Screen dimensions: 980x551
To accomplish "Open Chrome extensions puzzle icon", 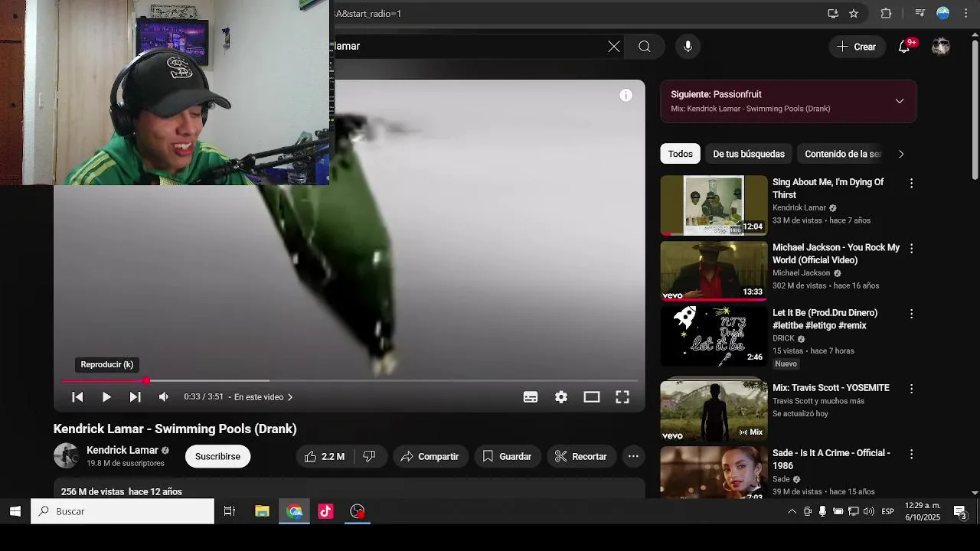I will [887, 13].
